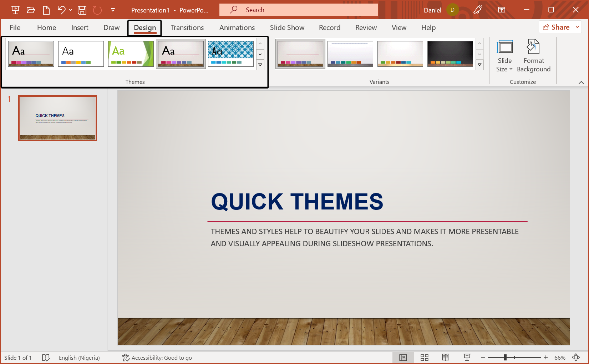Open the Share dropdown arrow
This screenshot has width=589, height=364.
[x=577, y=27]
